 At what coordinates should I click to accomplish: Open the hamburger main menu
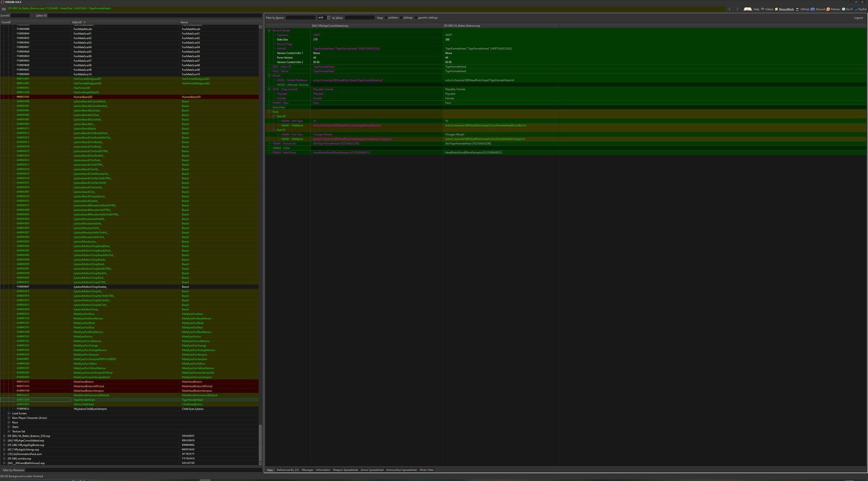(4, 9)
